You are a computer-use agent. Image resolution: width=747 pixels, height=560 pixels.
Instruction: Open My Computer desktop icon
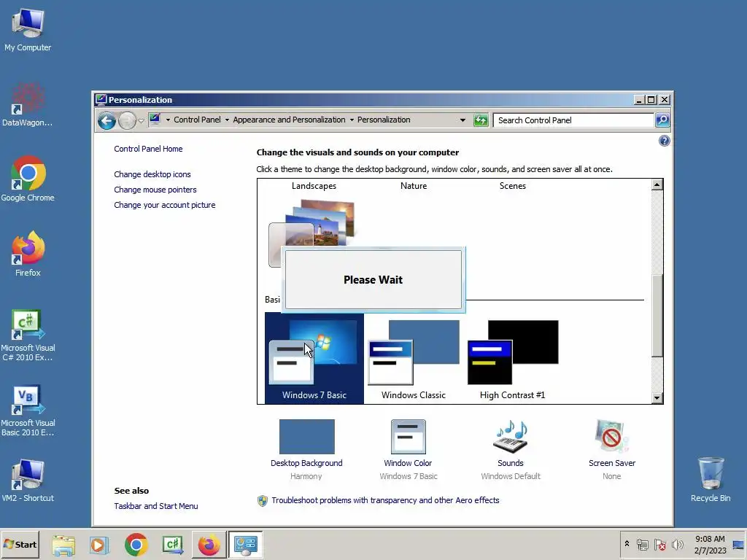(28, 29)
